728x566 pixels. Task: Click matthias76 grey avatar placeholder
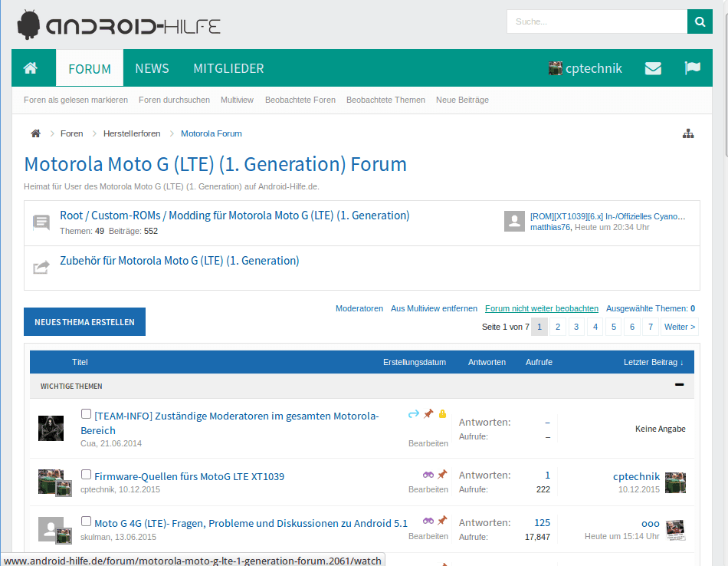pos(514,221)
